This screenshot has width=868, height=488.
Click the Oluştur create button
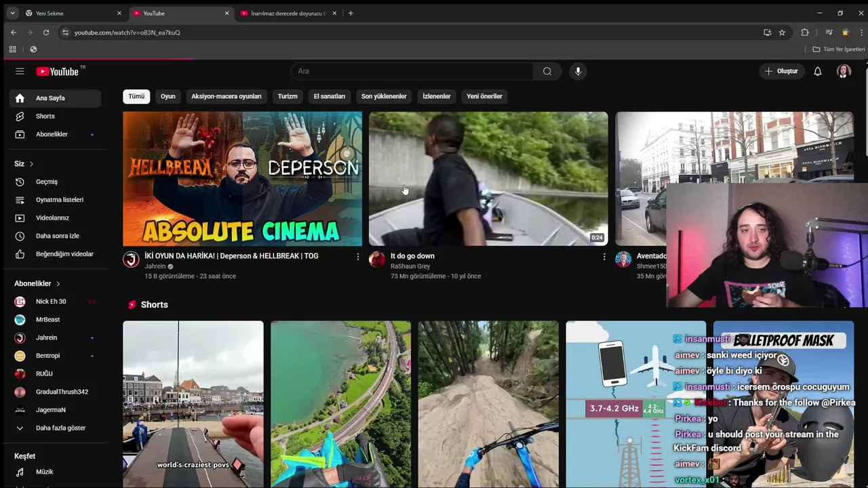click(x=781, y=71)
